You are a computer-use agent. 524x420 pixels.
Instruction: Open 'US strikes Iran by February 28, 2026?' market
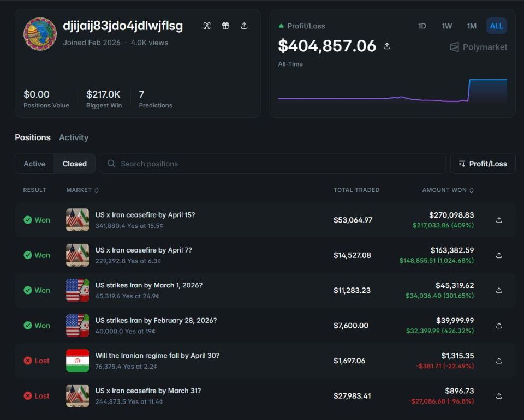click(x=156, y=321)
